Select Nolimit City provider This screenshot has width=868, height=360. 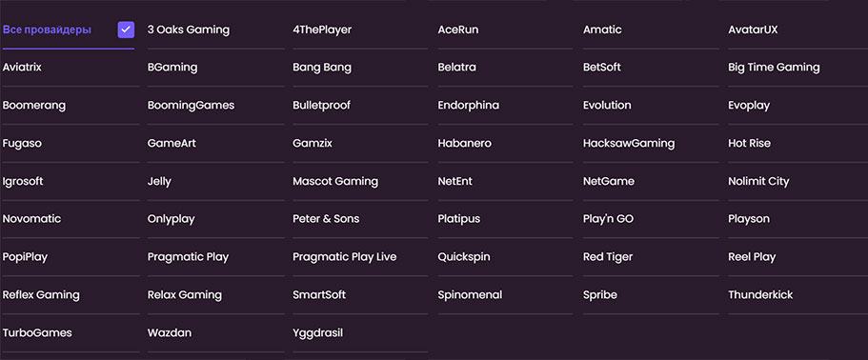758,181
